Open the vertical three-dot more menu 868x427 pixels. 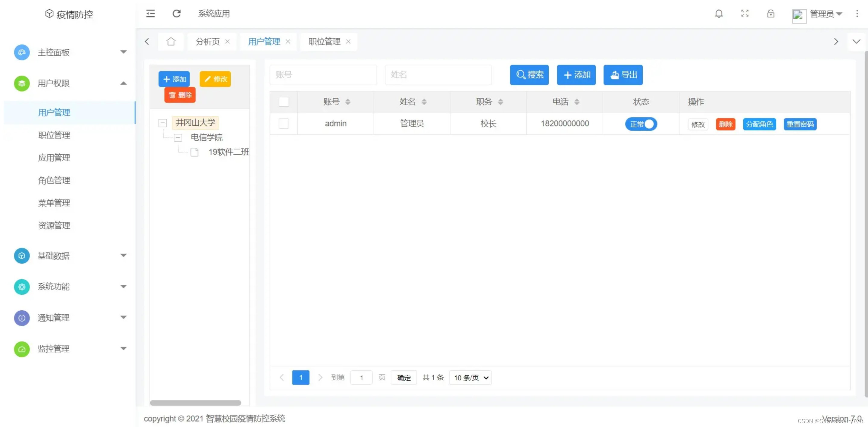point(857,14)
